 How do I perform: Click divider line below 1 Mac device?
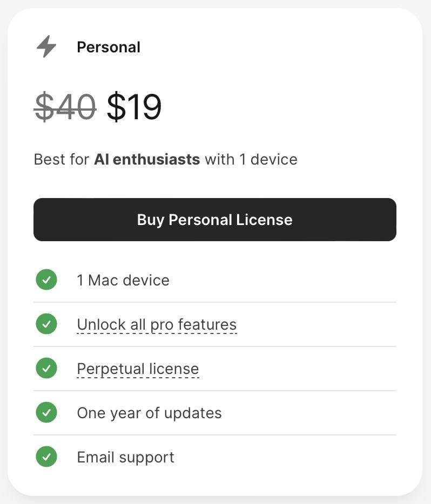click(214, 302)
